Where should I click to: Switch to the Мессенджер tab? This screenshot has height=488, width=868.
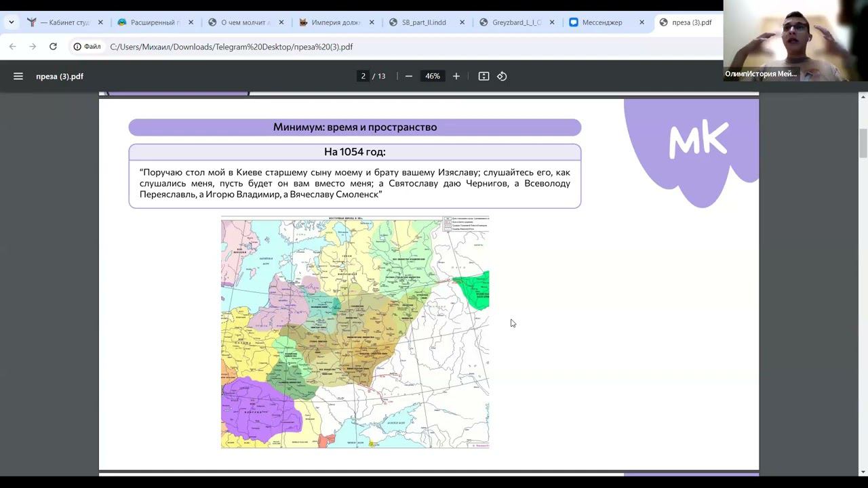[607, 22]
